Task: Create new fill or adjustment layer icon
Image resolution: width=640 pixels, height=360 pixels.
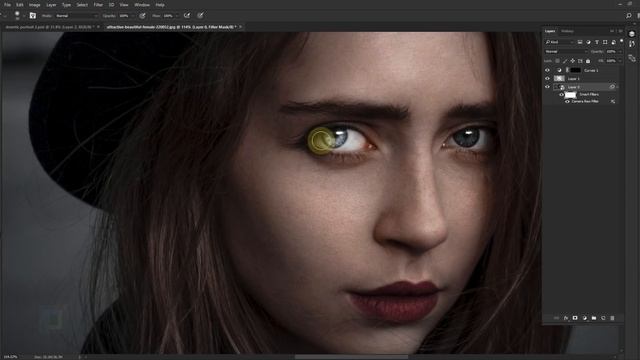Action: 584,318
